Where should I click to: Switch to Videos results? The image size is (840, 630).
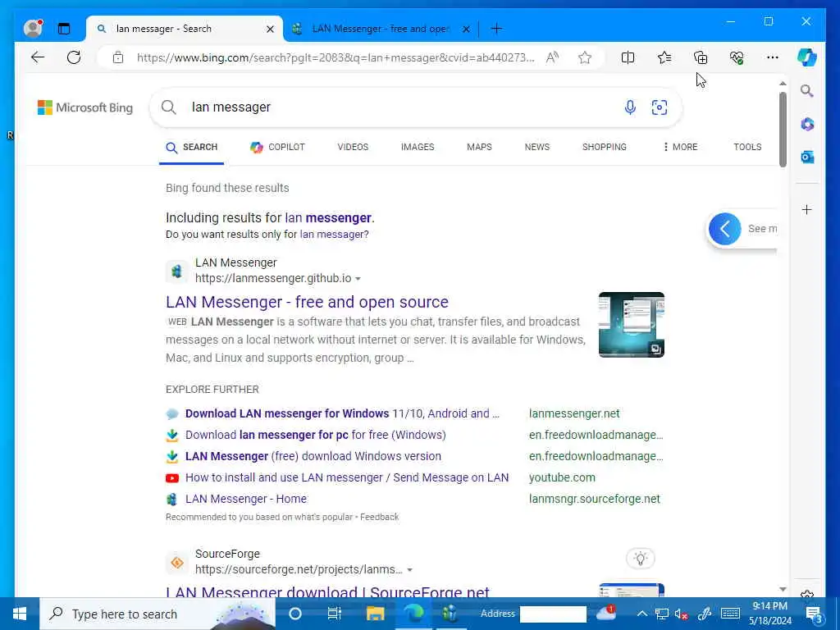(353, 147)
